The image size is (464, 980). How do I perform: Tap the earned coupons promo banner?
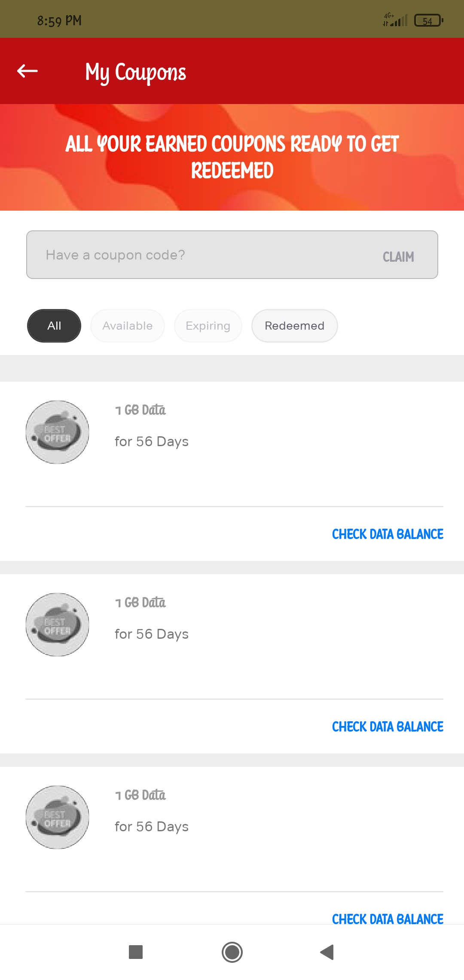tap(232, 157)
